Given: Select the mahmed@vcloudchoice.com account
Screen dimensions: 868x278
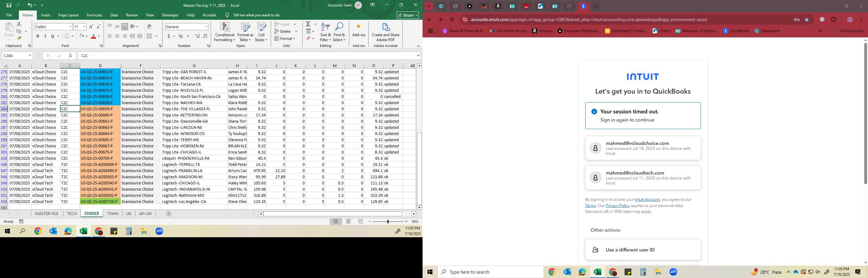Looking at the screenshot, I should click(x=643, y=148).
